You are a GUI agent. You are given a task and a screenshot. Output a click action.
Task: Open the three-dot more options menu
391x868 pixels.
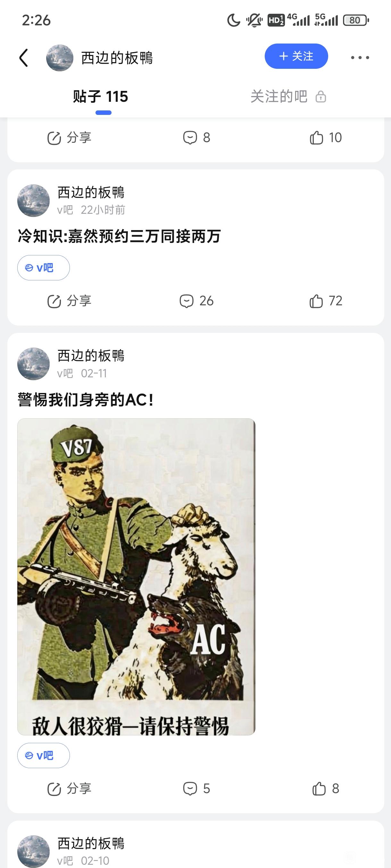[x=360, y=58]
